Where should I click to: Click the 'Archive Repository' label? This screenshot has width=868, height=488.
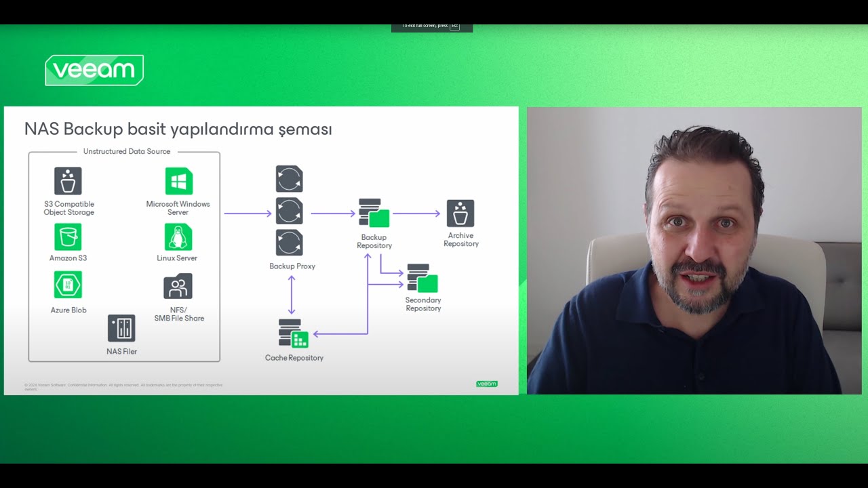coord(461,240)
